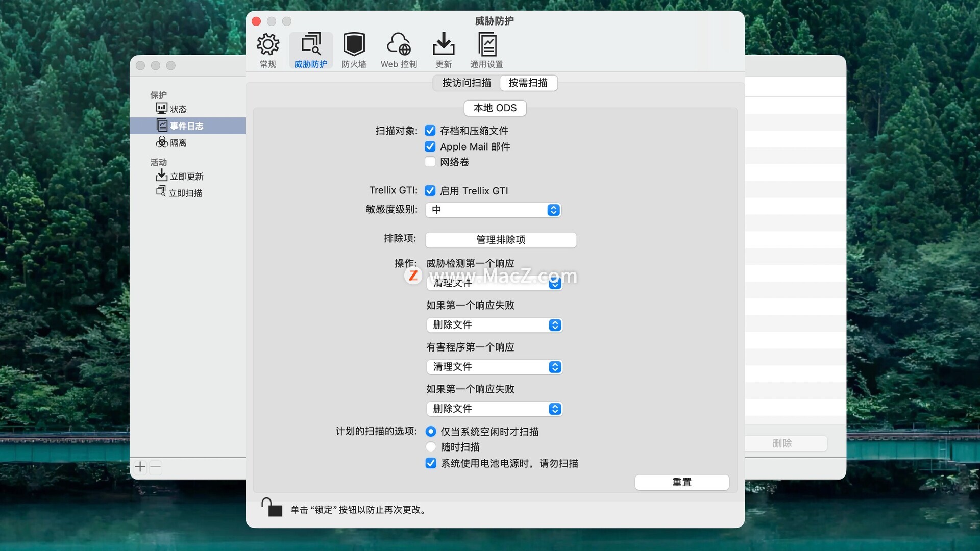Image resolution: width=980 pixels, height=551 pixels.
Task: Select 状态 in the sidebar
Action: [x=178, y=109]
